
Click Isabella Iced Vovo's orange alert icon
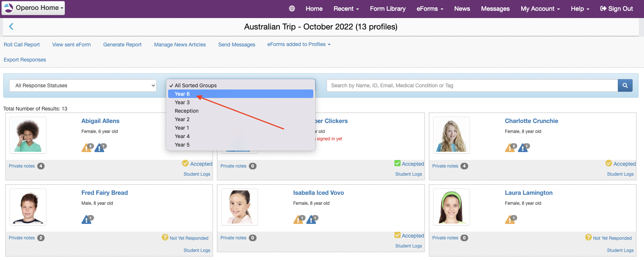298,220
